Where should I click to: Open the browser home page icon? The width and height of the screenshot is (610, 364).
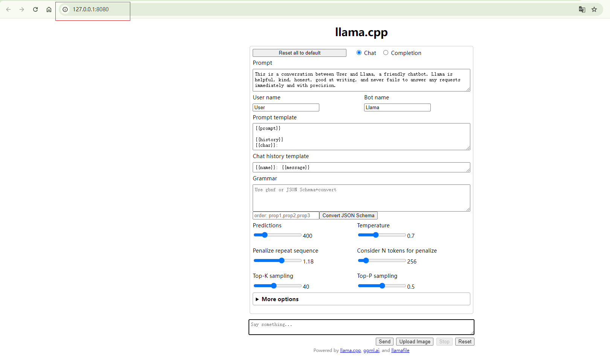coord(49,9)
